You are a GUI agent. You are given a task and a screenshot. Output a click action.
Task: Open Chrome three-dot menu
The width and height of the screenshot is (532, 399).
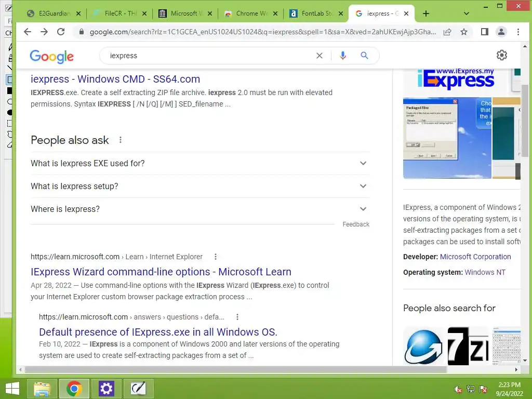518,32
